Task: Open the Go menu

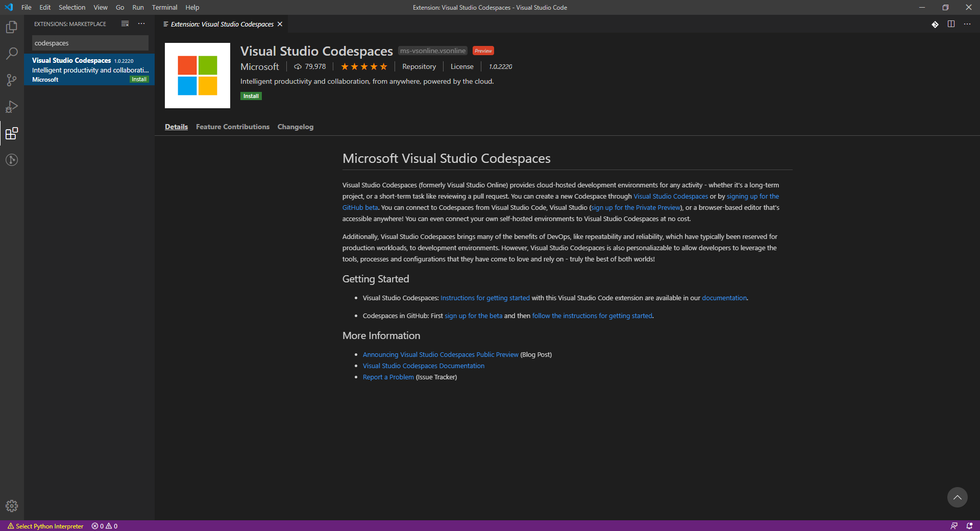Action: coord(120,7)
